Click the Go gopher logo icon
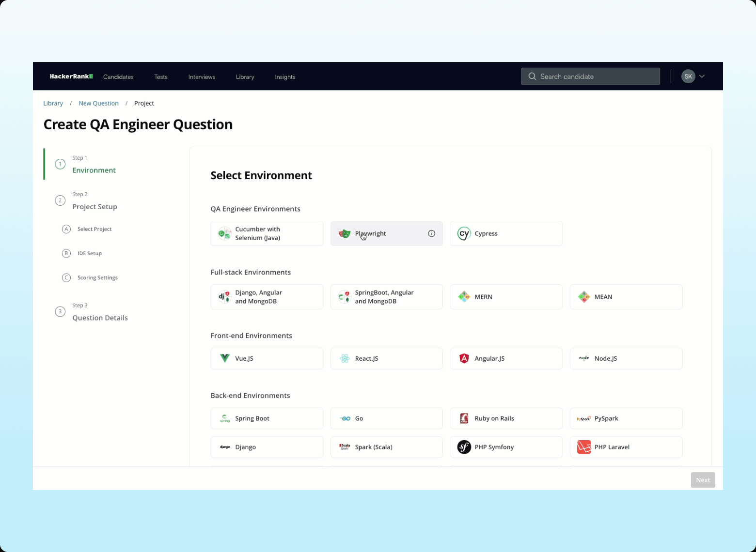756x552 pixels. 345,418
